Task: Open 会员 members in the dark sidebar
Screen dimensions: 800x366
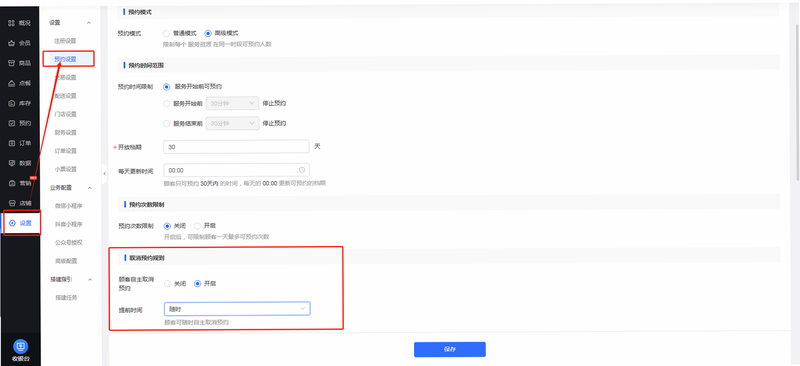Action: [19, 43]
